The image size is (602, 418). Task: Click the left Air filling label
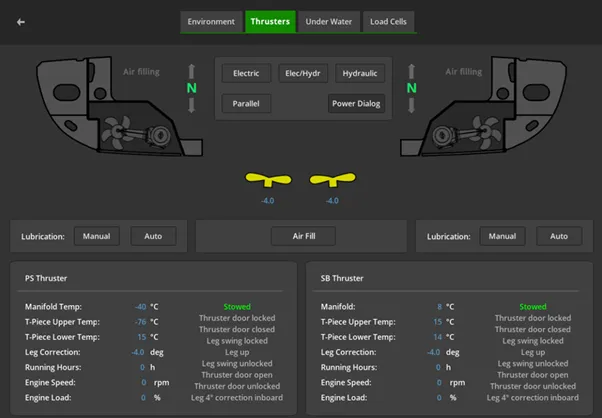141,72
